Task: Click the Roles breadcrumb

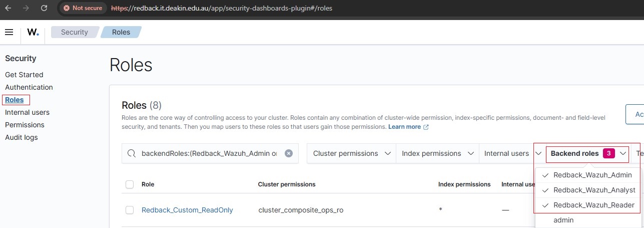Action: (x=121, y=32)
